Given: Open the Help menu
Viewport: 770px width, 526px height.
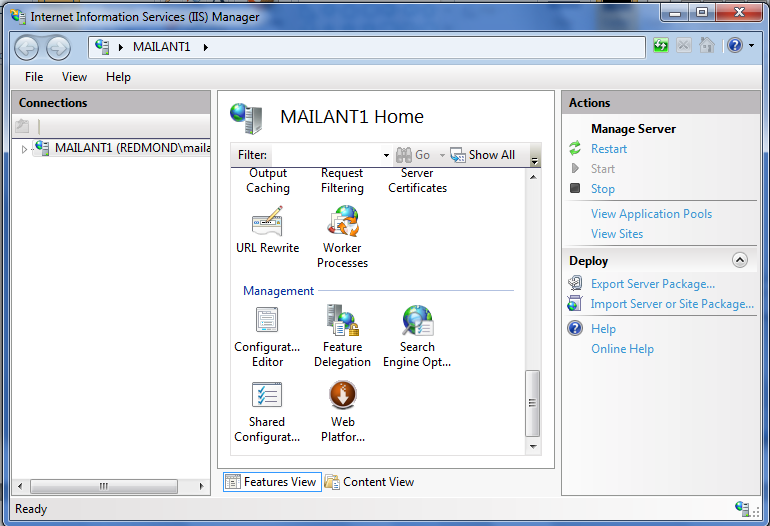Looking at the screenshot, I should 118,77.
